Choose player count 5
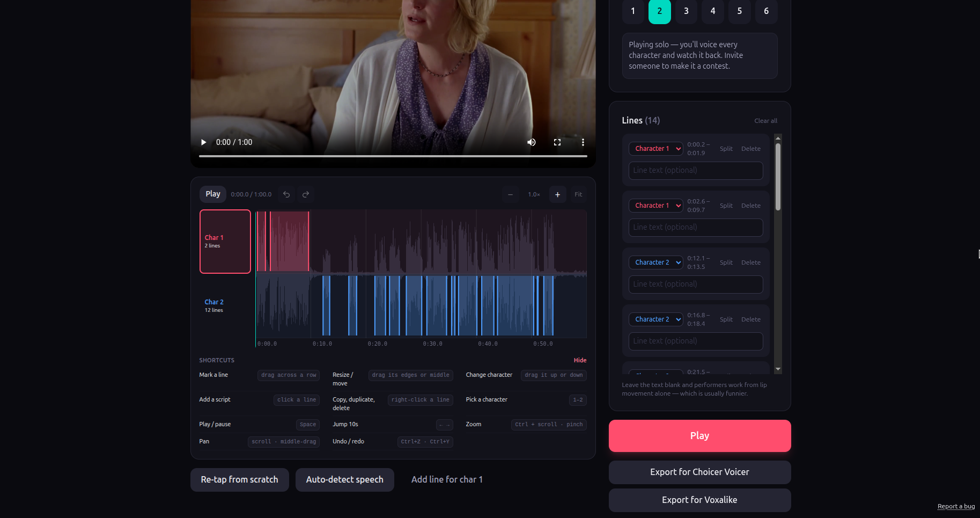 (740, 11)
